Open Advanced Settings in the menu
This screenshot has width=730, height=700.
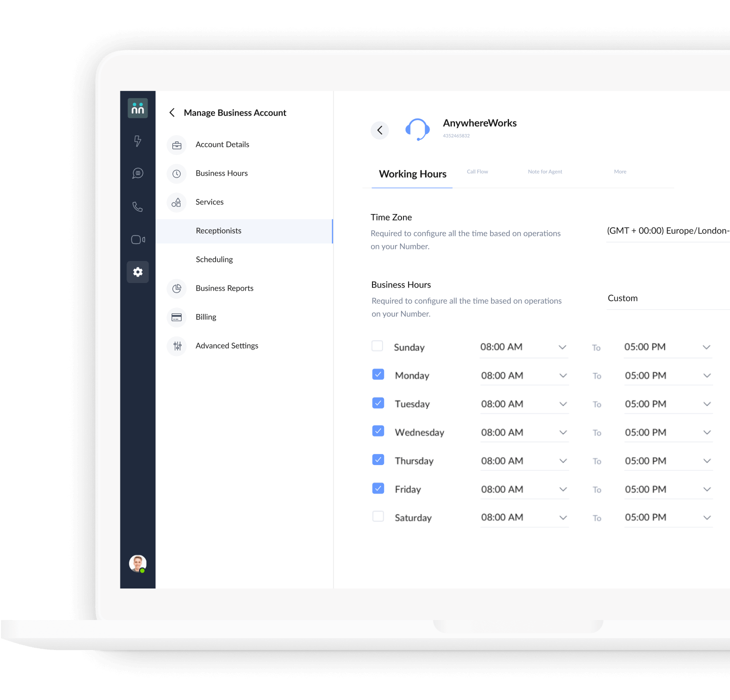tap(226, 345)
